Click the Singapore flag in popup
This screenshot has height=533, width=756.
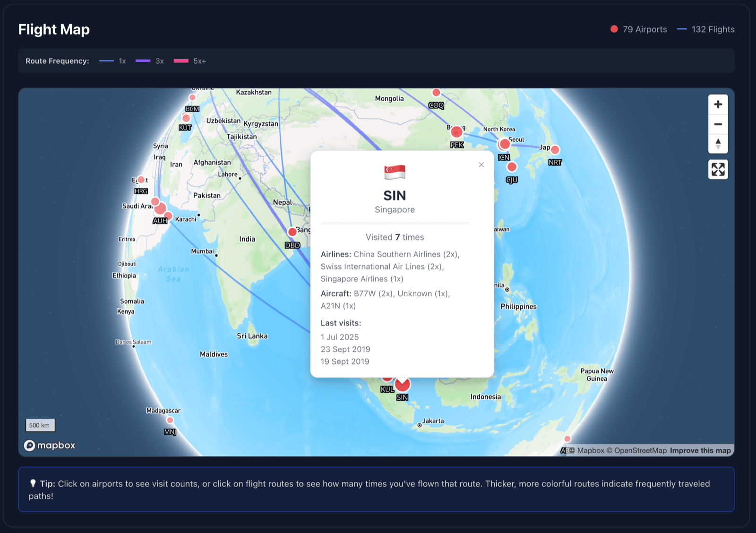pyautogui.click(x=395, y=172)
